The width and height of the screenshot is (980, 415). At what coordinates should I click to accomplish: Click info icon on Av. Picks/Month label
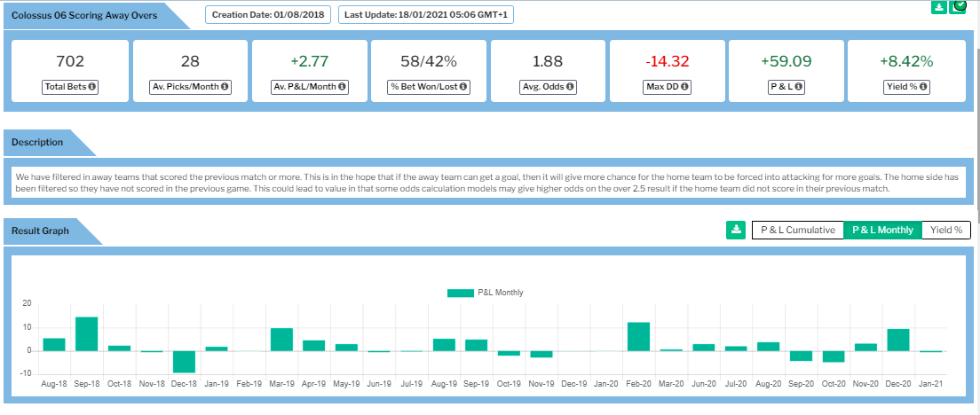[225, 87]
